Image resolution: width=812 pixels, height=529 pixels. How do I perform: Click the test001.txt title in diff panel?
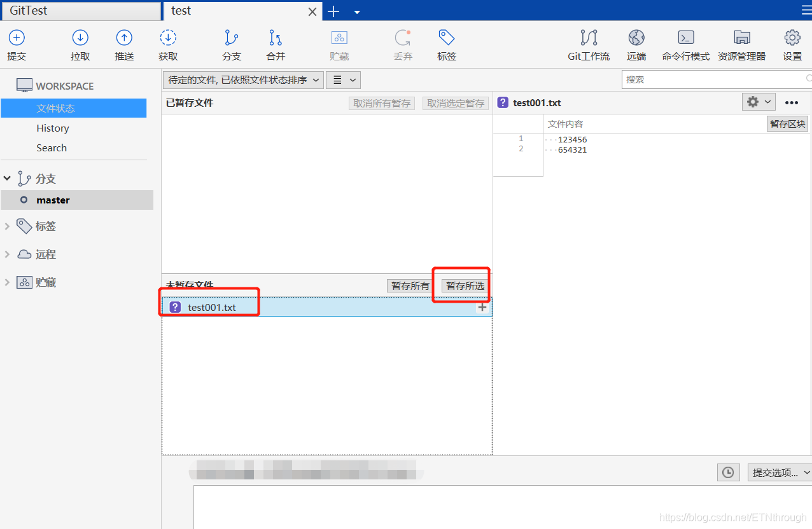[x=536, y=102]
